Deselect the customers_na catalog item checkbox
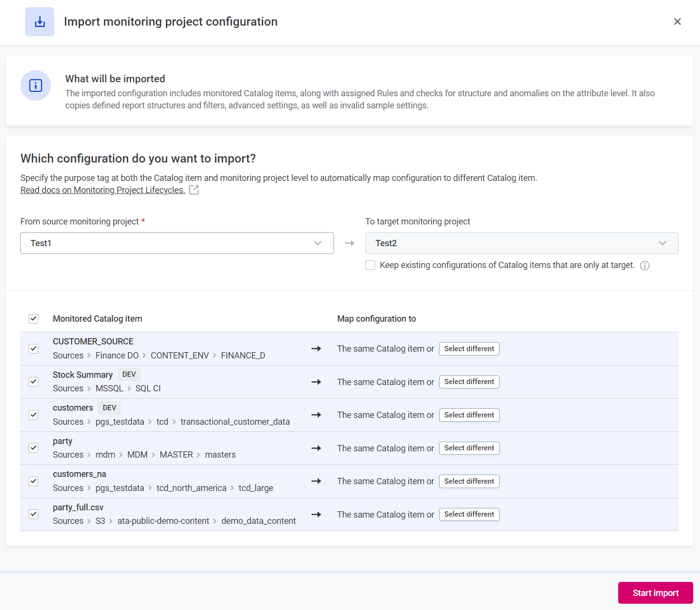The height and width of the screenshot is (610, 700). (33, 481)
